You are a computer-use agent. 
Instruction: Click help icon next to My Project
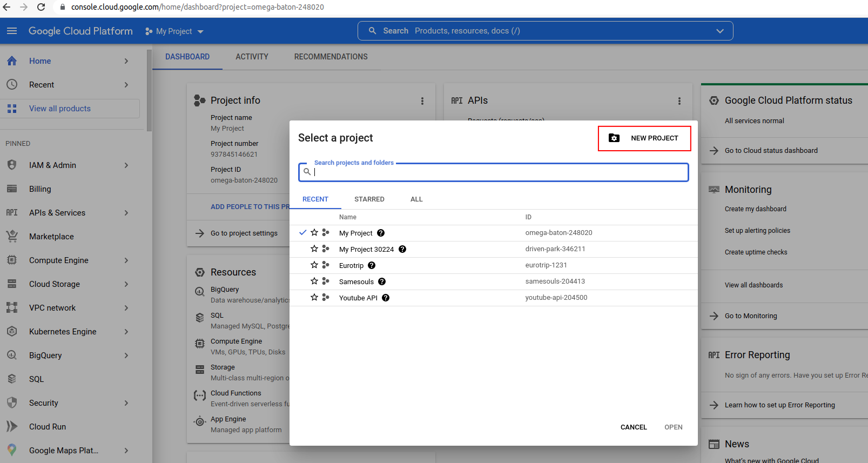381,233
